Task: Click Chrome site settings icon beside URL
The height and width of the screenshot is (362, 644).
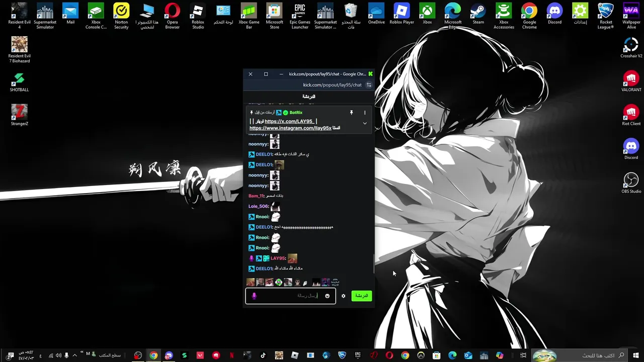Action: [369, 85]
